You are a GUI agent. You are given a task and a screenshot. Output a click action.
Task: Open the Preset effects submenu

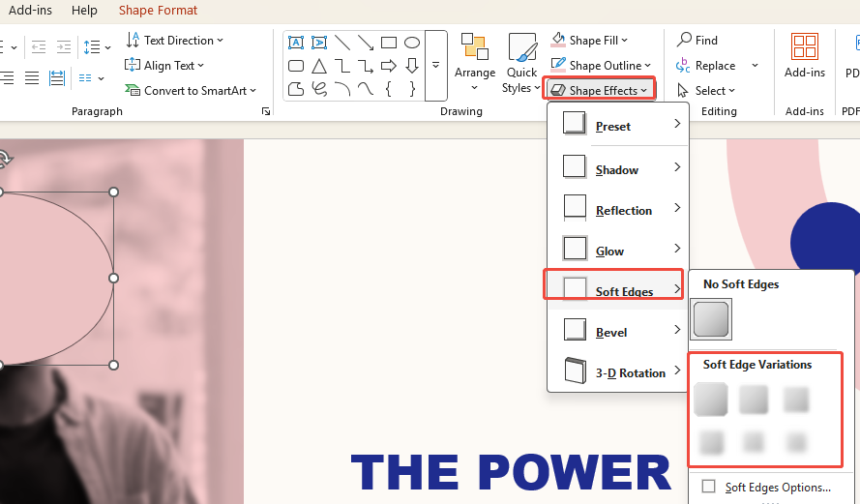[x=618, y=125]
